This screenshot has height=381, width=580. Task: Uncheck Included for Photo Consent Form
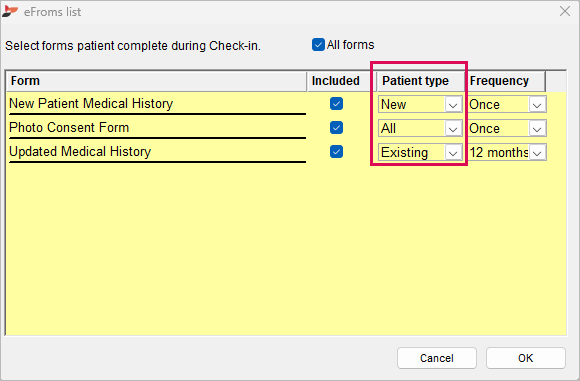[x=336, y=128]
